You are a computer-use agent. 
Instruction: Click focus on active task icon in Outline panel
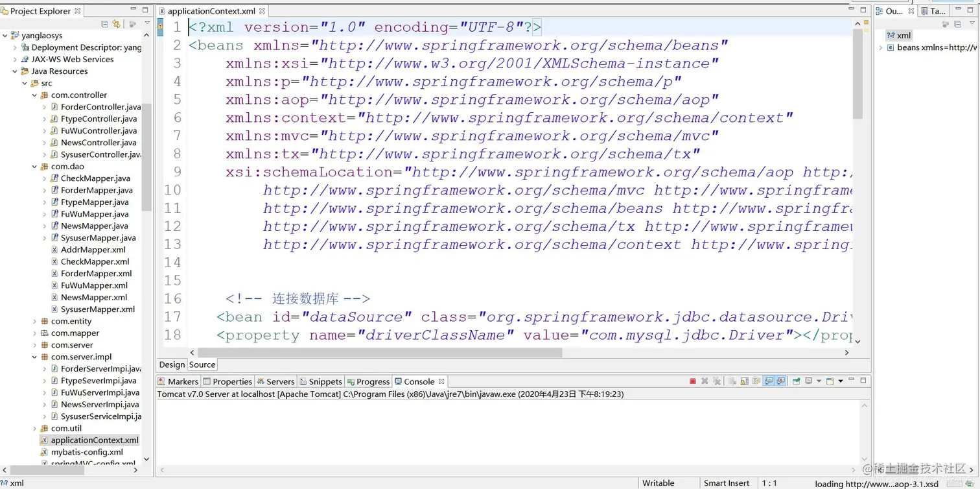coord(946,24)
